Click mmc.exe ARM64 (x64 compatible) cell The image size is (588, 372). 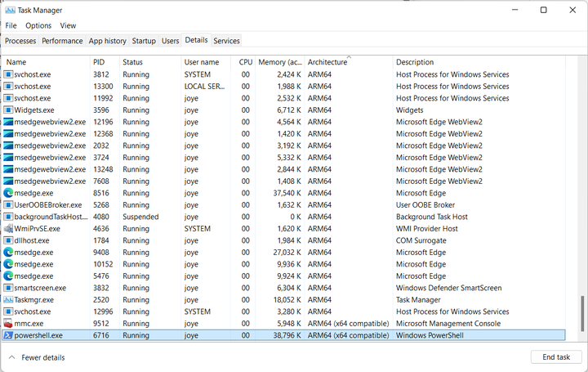pyautogui.click(x=349, y=324)
